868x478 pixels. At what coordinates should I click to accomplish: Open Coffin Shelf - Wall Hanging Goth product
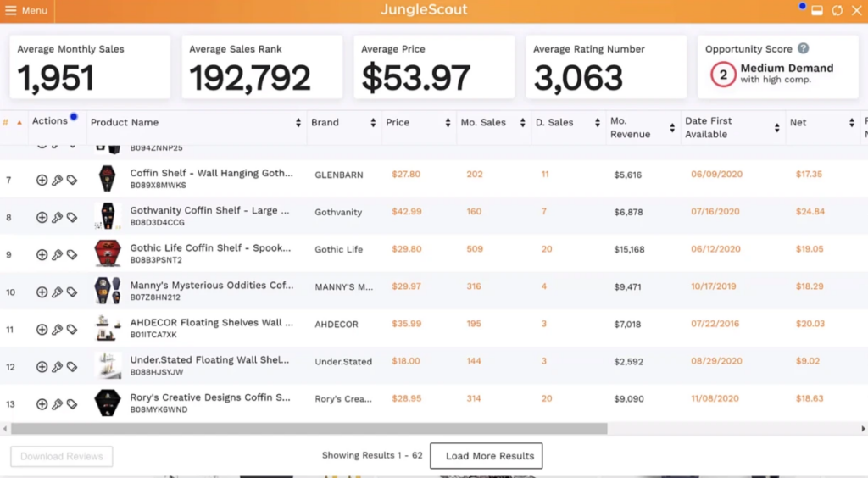[211, 173]
